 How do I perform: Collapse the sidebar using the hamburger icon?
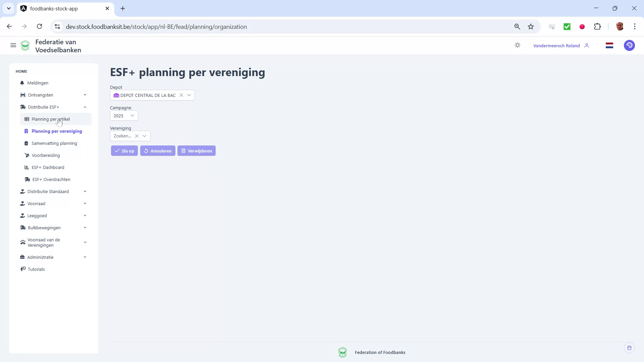[x=13, y=45]
